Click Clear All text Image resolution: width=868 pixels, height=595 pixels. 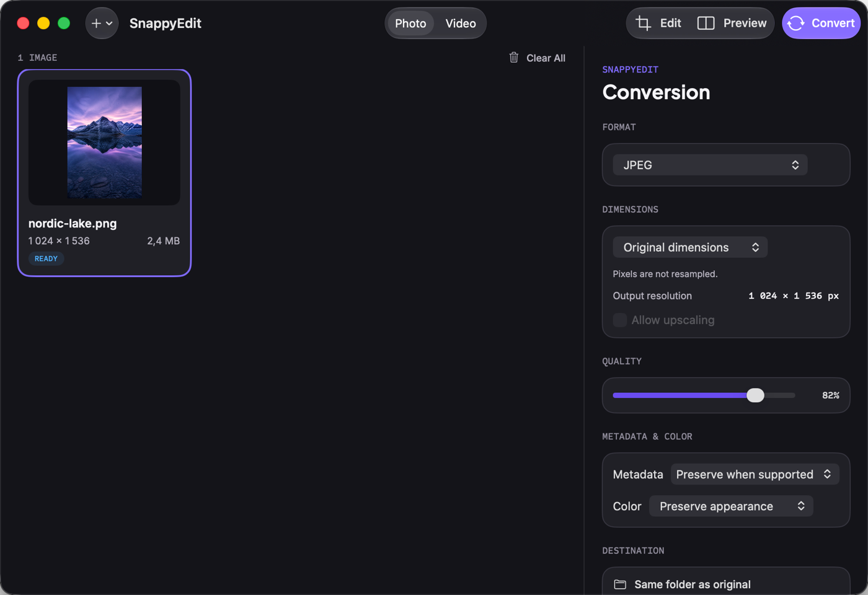[x=546, y=58]
